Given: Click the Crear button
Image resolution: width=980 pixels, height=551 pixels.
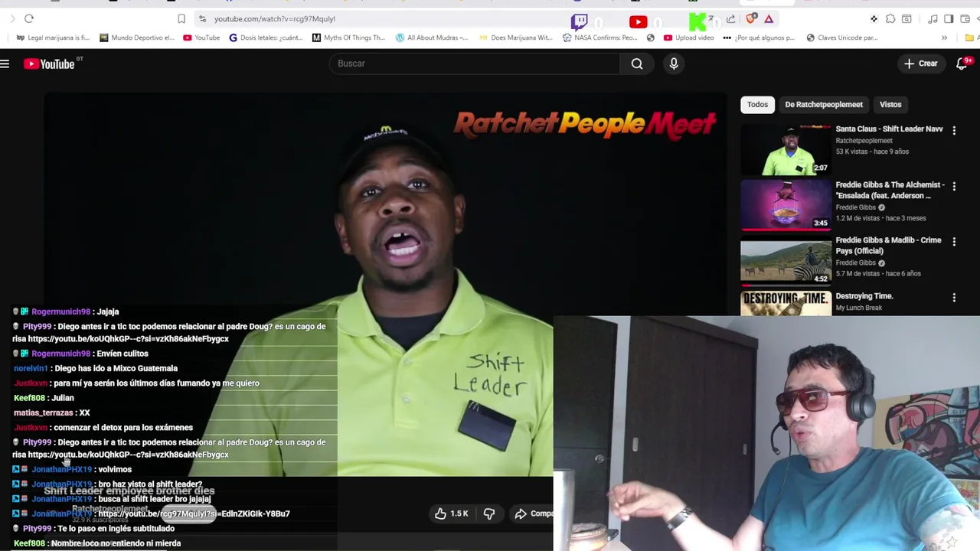Looking at the screenshot, I should point(920,64).
